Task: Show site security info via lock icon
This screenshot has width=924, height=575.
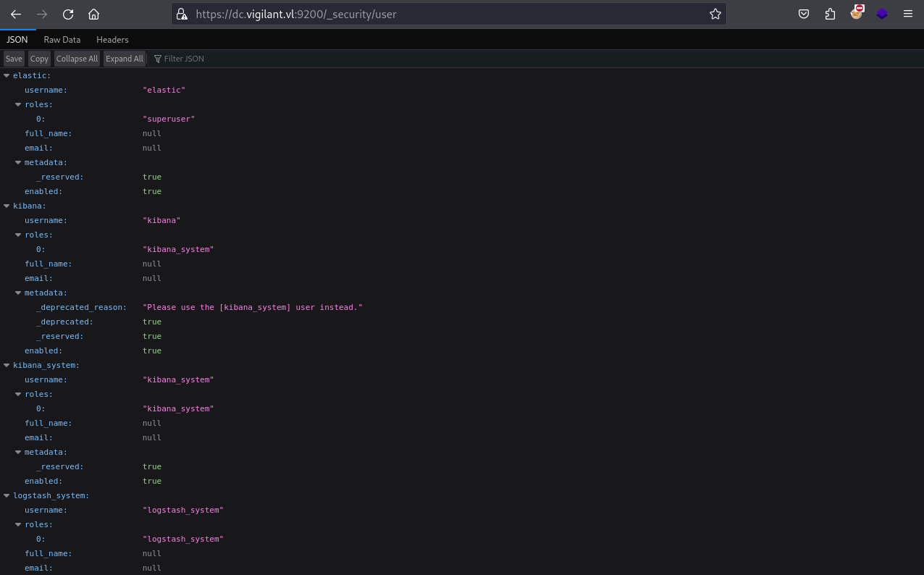Action: click(182, 14)
